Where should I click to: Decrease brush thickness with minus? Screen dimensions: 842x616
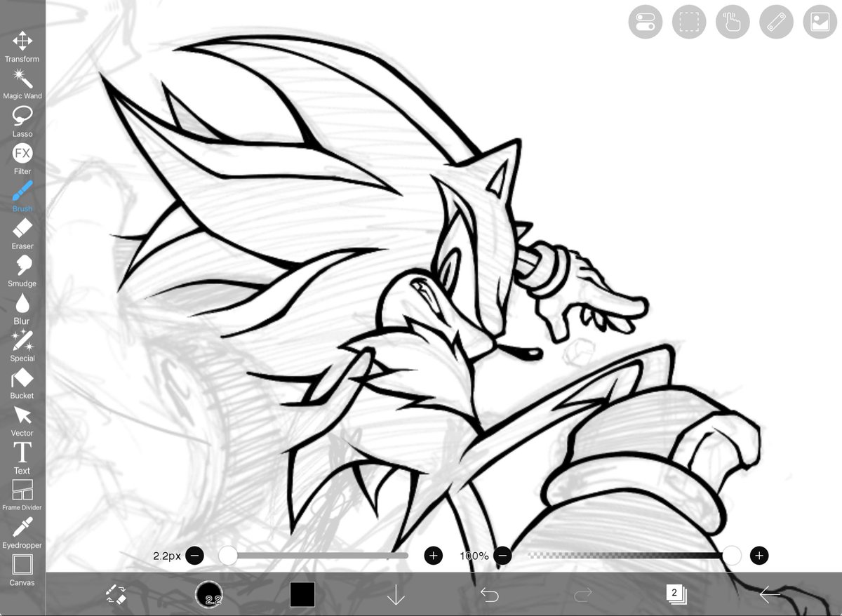pos(195,556)
